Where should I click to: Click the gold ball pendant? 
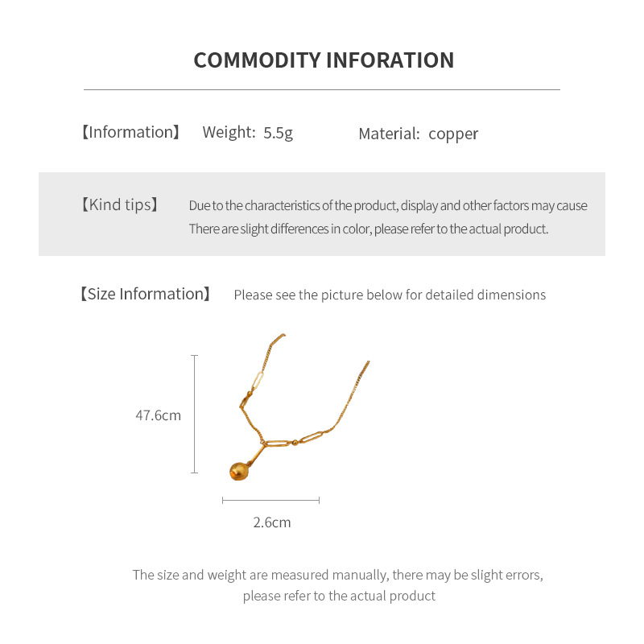coord(239,471)
